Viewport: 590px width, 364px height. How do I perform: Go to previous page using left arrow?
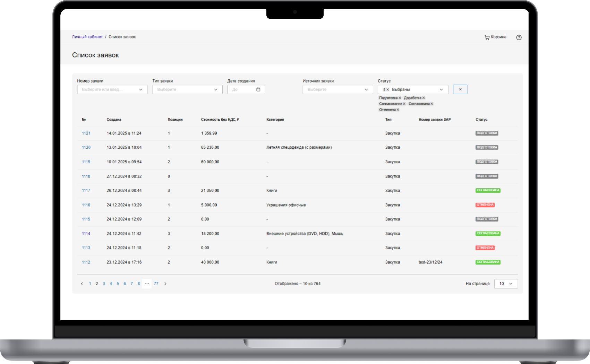point(82,284)
